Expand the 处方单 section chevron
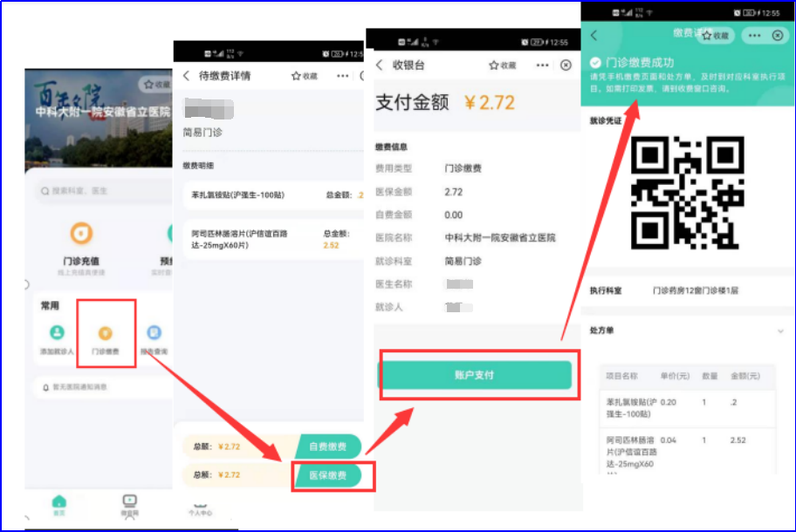The height and width of the screenshot is (532, 796). pyautogui.click(x=780, y=331)
